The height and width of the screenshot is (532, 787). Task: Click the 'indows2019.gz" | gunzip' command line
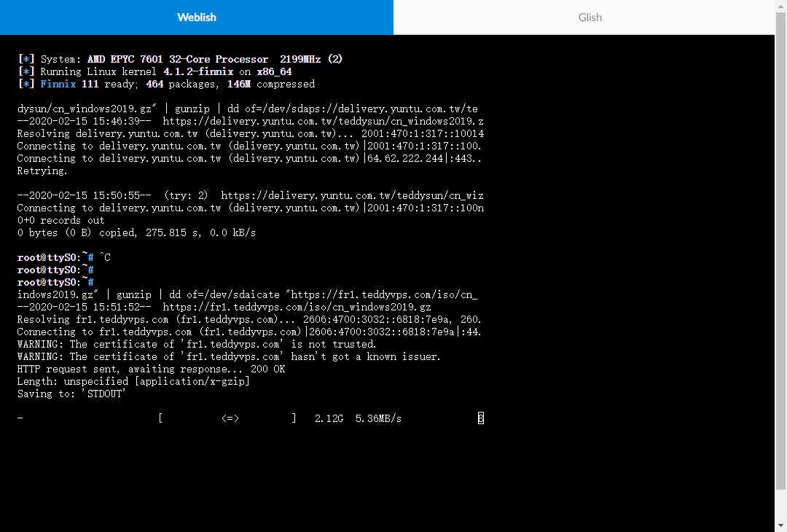click(248, 294)
